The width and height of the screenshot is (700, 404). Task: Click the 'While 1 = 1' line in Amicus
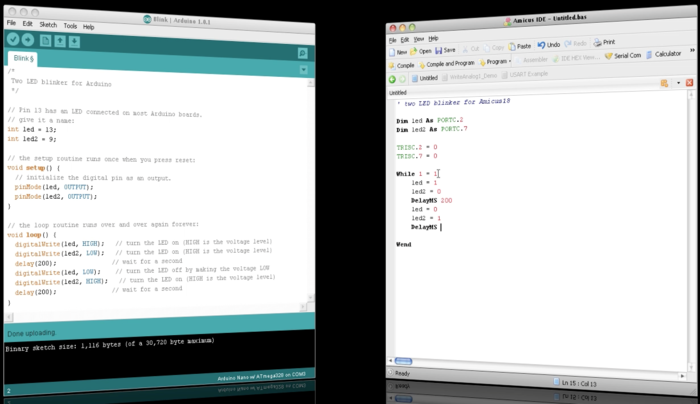417,174
